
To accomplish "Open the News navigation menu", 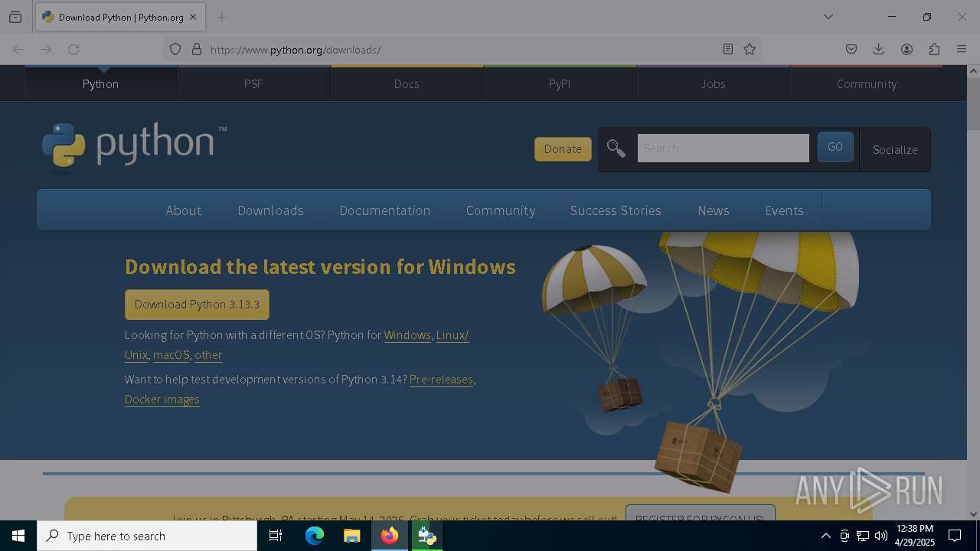I will click(714, 210).
